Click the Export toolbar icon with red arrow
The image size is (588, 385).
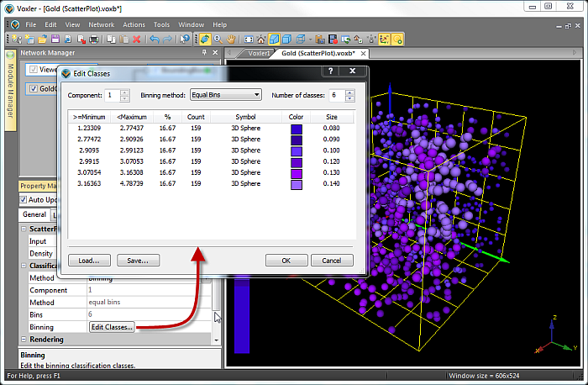click(81, 39)
